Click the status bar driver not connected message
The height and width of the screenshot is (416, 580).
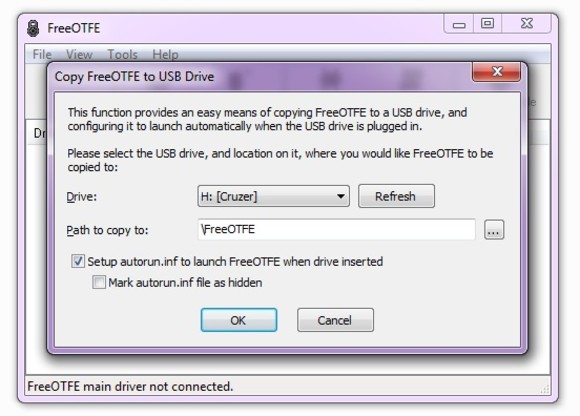click(x=130, y=386)
